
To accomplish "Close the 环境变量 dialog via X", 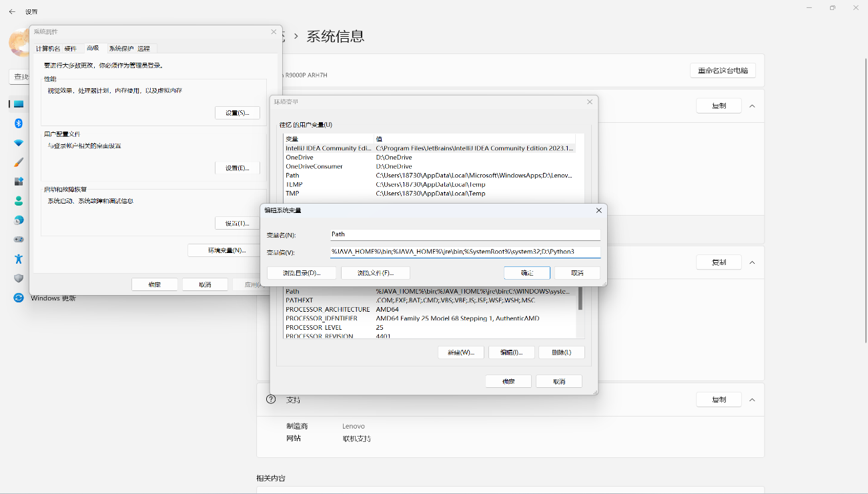I will click(590, 102).
